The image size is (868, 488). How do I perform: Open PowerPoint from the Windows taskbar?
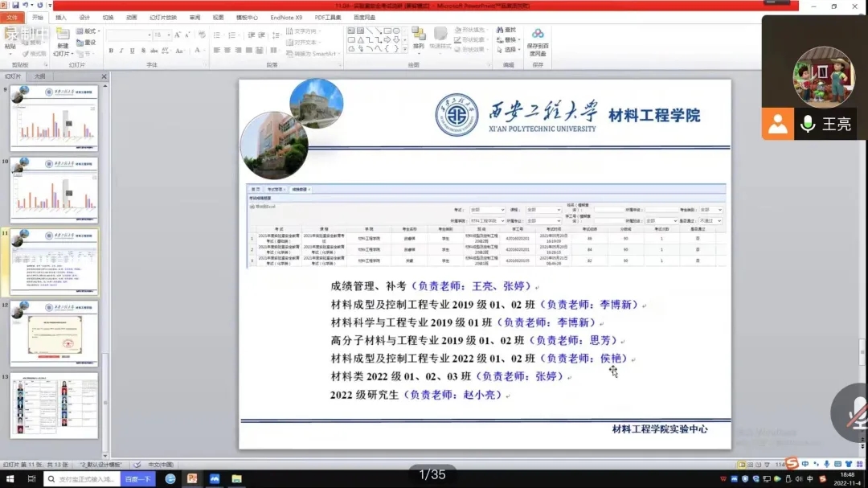[x=193, y=478]
